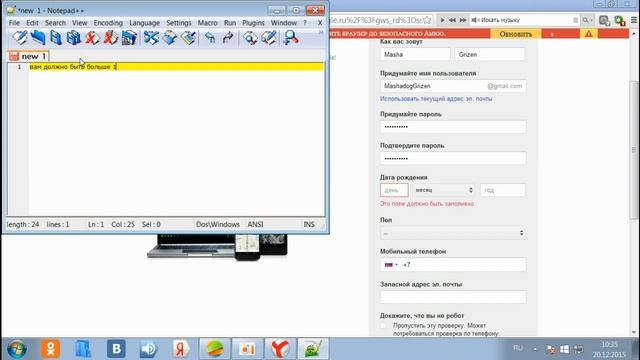Click the mobile phone field with +7
The height and width of the screenshot is (360, 640).
pyautogui.click(x=453, y=265)
